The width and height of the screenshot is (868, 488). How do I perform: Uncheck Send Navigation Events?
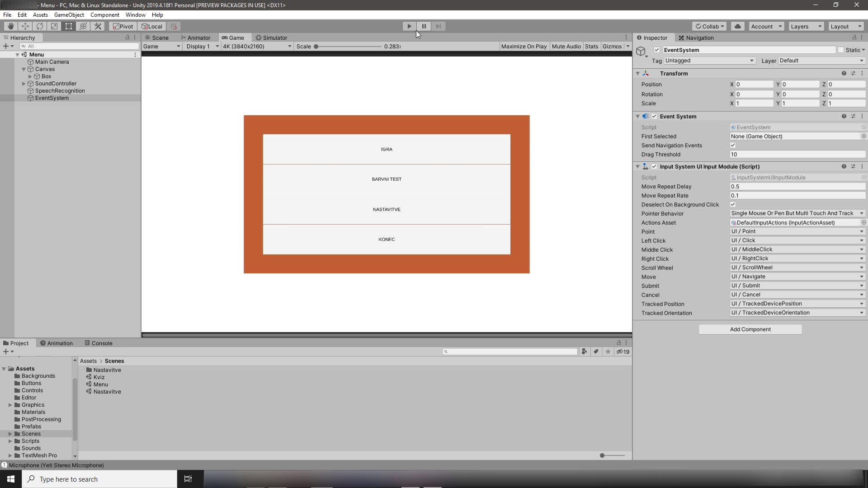coord(733,145)
